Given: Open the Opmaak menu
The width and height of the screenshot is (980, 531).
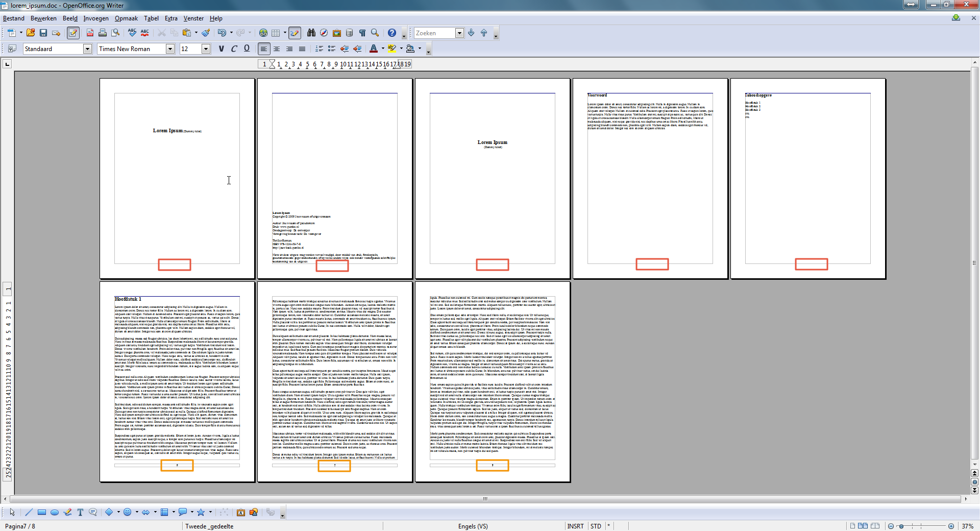Looking at the screenshot, I should [x=126, y=18].
